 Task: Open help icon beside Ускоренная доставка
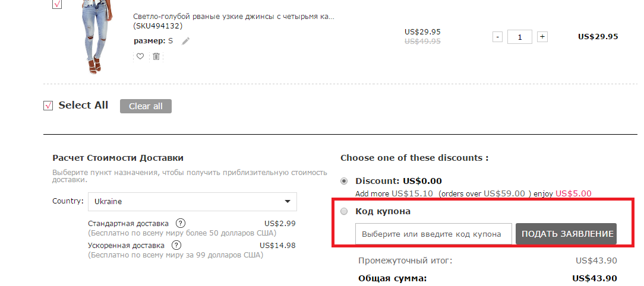177,245
